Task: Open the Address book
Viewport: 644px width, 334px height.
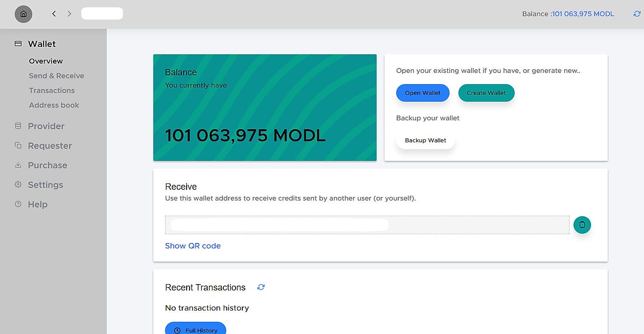Action: point(54,105)
